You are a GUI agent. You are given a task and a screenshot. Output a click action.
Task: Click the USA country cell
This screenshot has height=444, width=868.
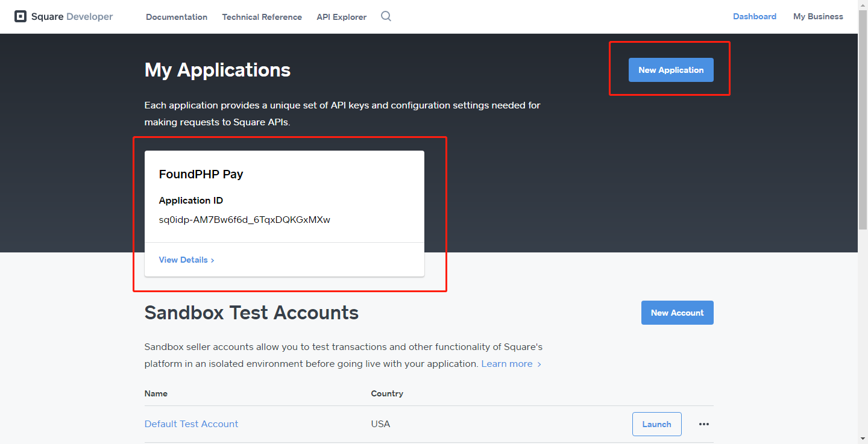[380, 424]
